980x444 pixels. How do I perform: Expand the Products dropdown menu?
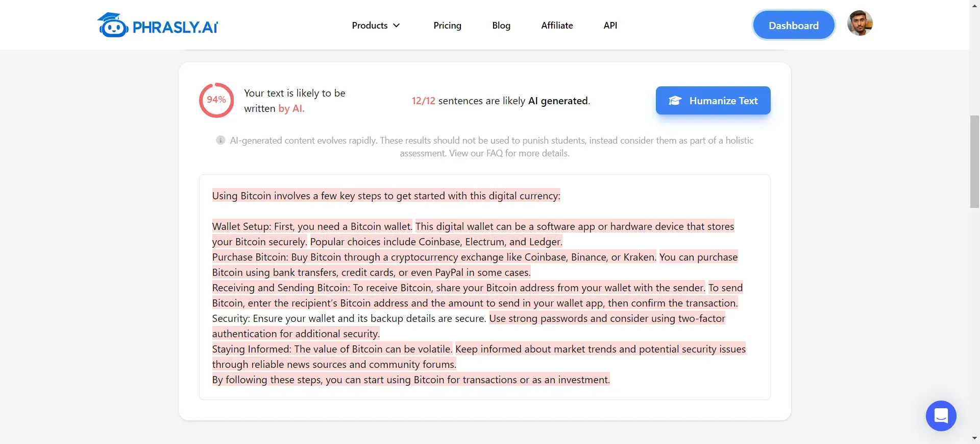[x=376, y=26]
